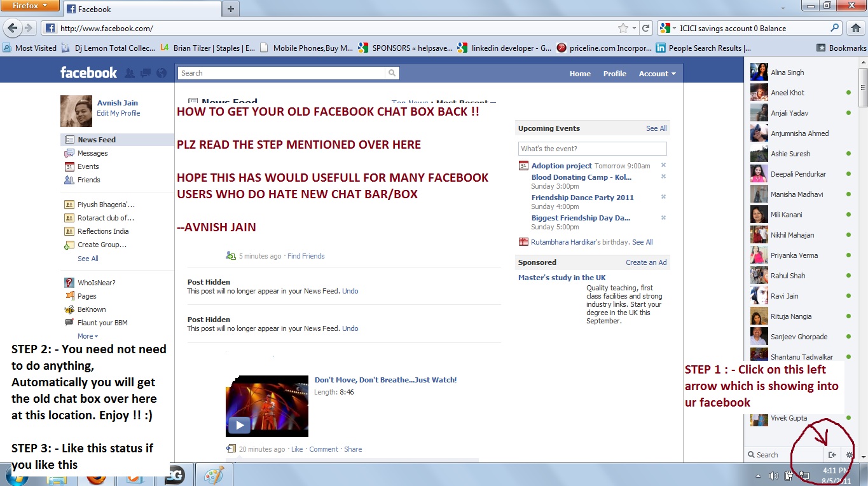Click the browser forward arrow
This screenshot has height=486, width=868.
29,29
